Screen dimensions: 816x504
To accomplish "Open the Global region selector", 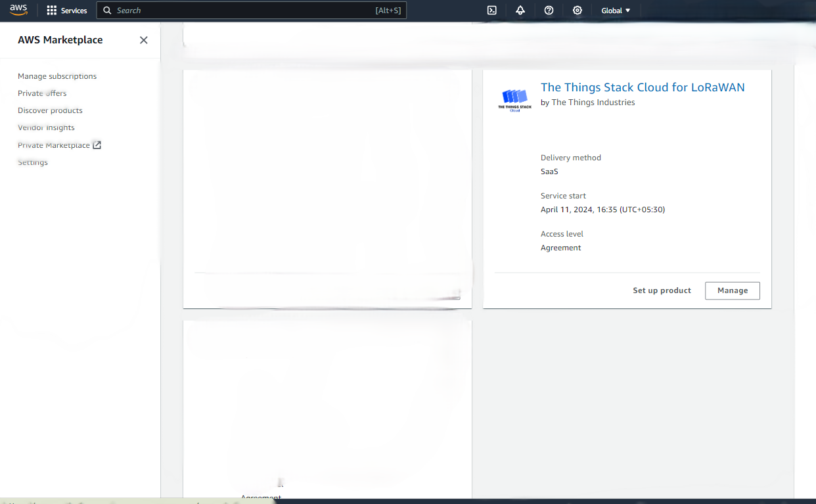I will point(616,10).
